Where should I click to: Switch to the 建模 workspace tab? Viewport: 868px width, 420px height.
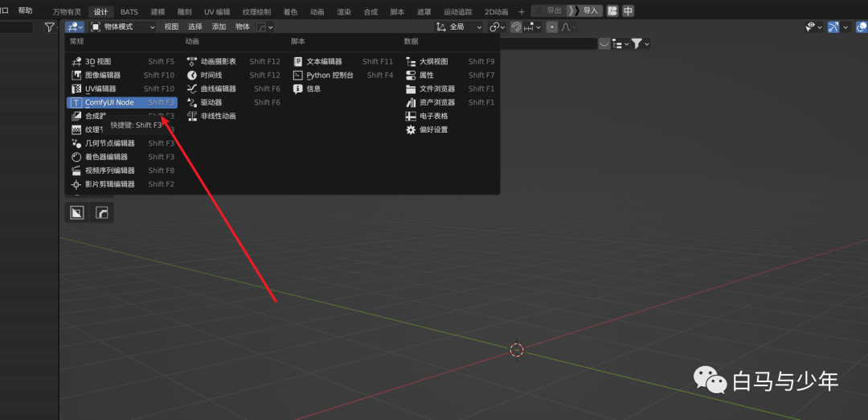point(158,12)
